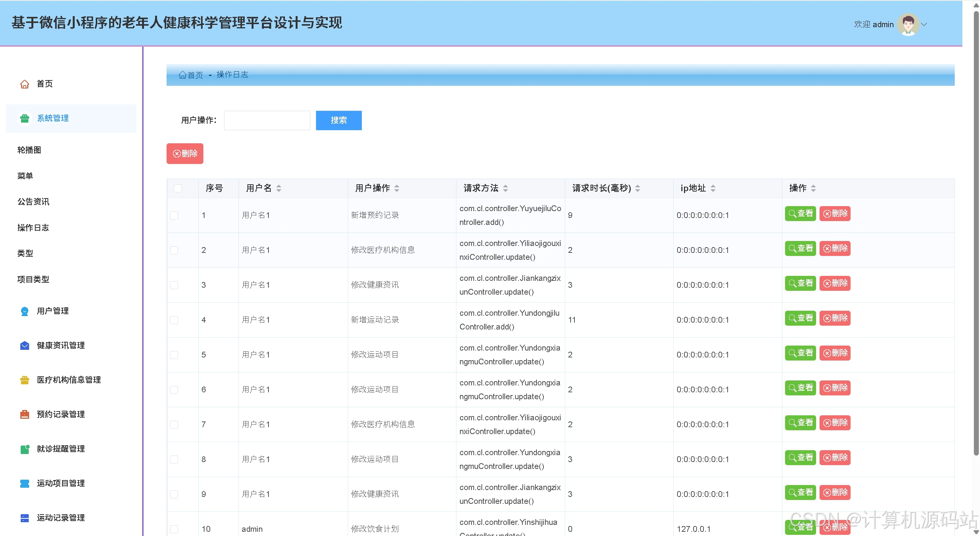980x536 pixels.
Task: Expand the 预约记录管理 menu group
Action: [71, 415]
